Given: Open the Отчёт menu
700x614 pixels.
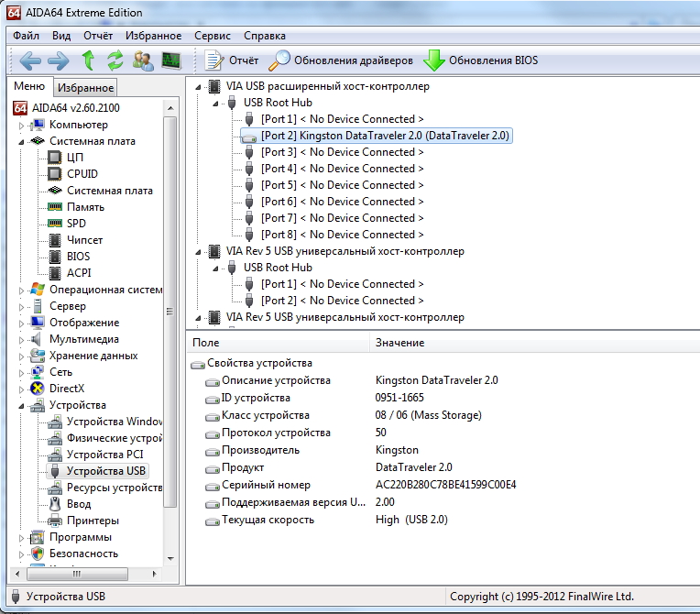Looking at the screenshot, I should pyautogui.click(x=98, y=36).
